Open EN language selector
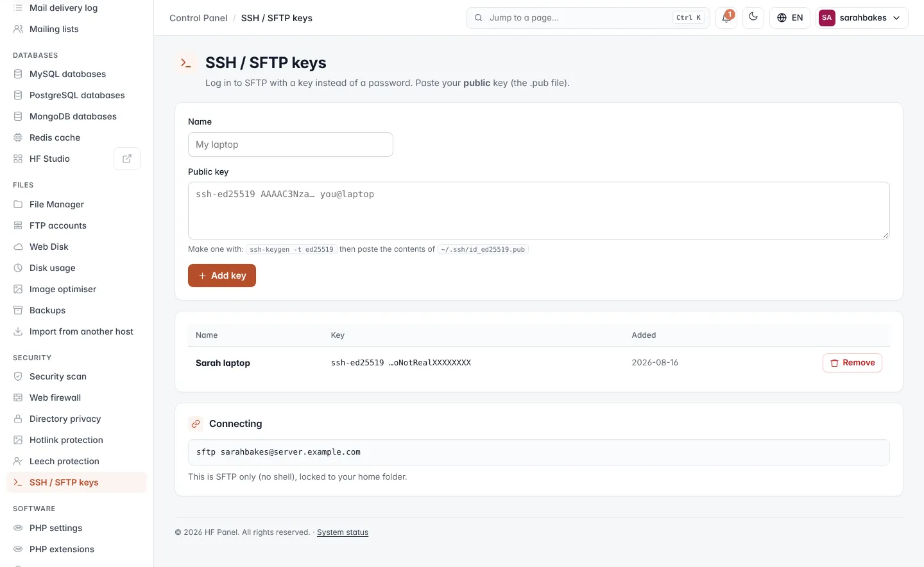This screenshot has height=567, width=924. 790,18
